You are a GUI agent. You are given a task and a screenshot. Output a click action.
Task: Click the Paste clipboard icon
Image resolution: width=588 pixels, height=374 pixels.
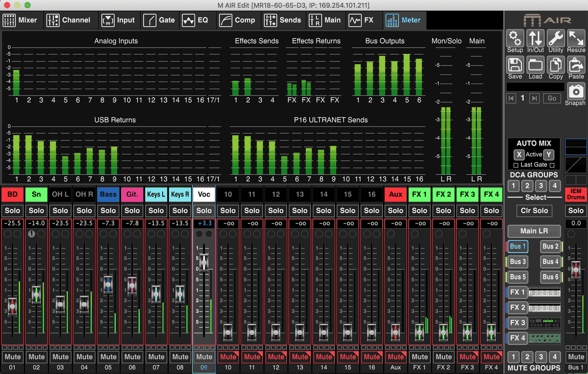coord(576,65)
